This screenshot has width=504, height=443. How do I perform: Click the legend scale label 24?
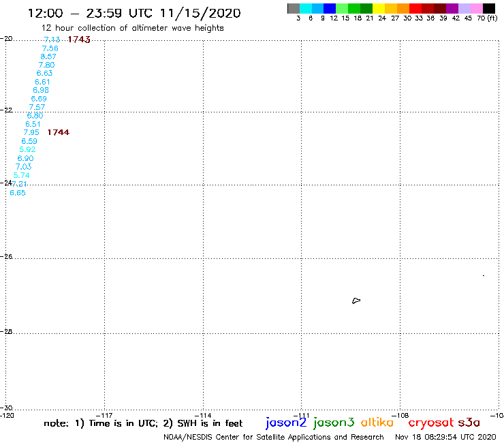[x=382, y=18]
